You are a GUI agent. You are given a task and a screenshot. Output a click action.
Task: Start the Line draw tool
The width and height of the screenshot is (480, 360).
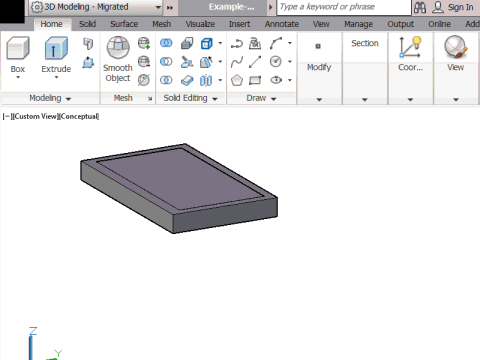tap(255, 62)
